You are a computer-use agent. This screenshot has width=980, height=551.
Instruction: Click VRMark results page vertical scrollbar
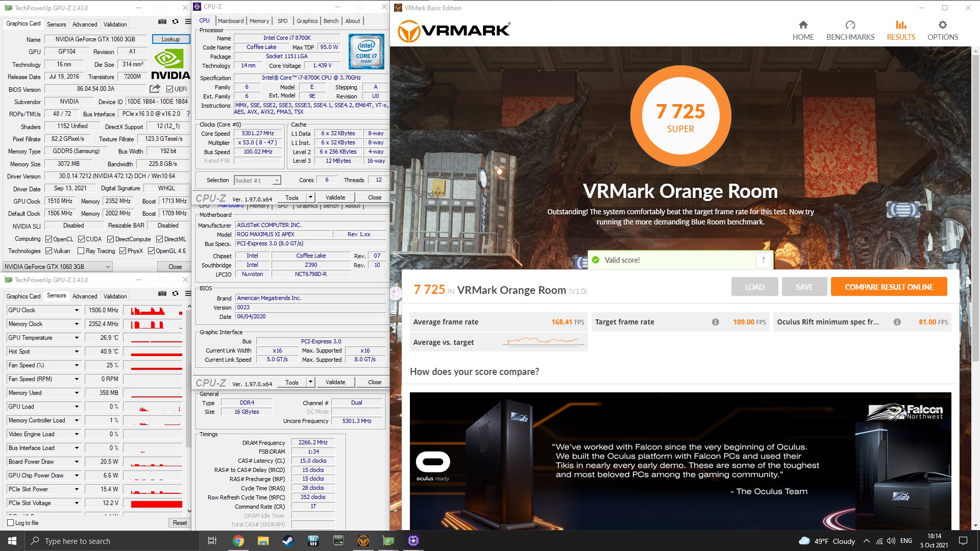[x=975, y=288]
